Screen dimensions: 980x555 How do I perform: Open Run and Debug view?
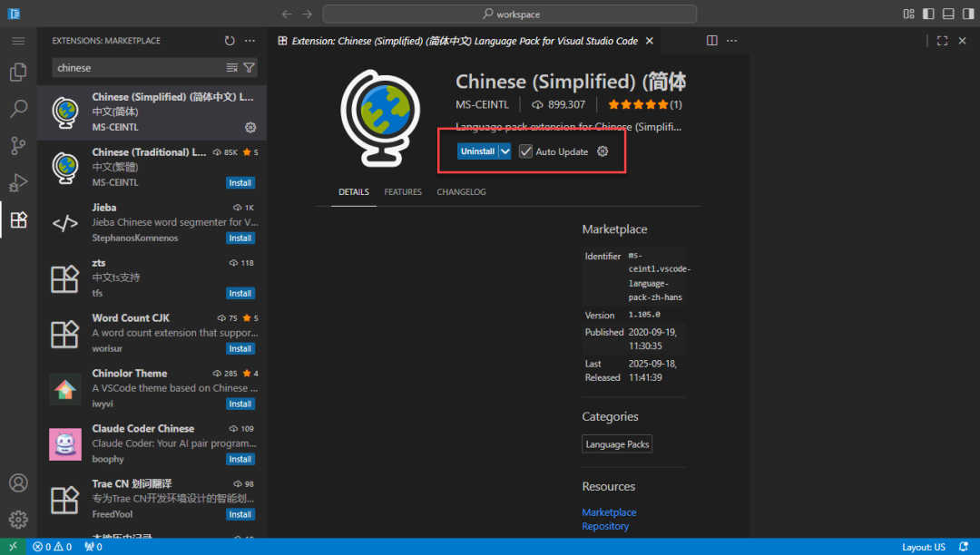click(18, 182)
